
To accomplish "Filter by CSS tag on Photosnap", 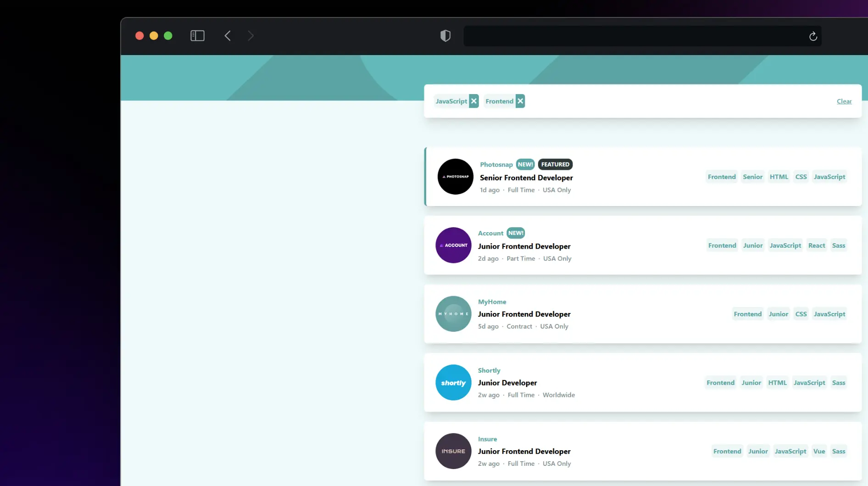I will (x=801, y=177).
